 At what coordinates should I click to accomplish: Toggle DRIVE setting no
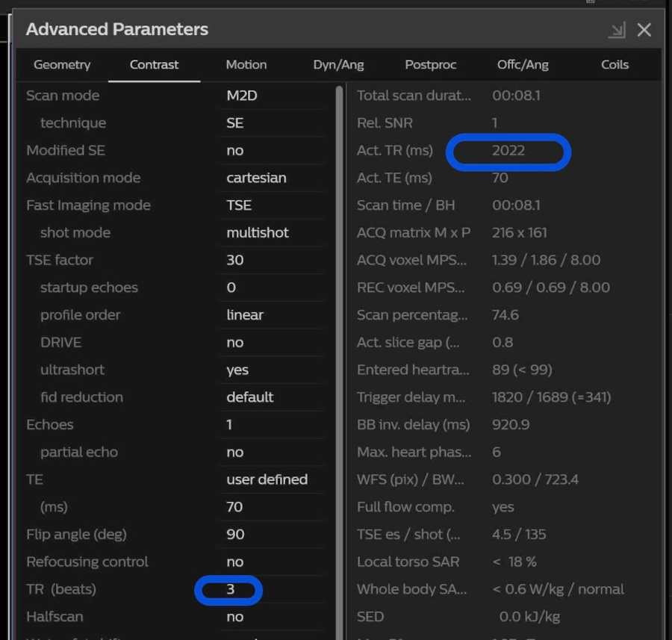273,343
